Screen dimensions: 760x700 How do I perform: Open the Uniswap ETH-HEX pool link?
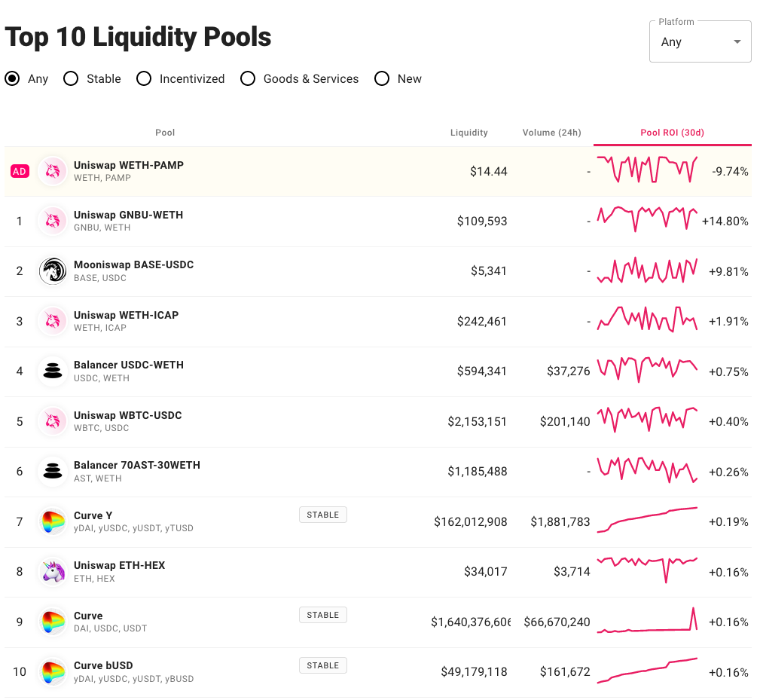click(119, 565)
